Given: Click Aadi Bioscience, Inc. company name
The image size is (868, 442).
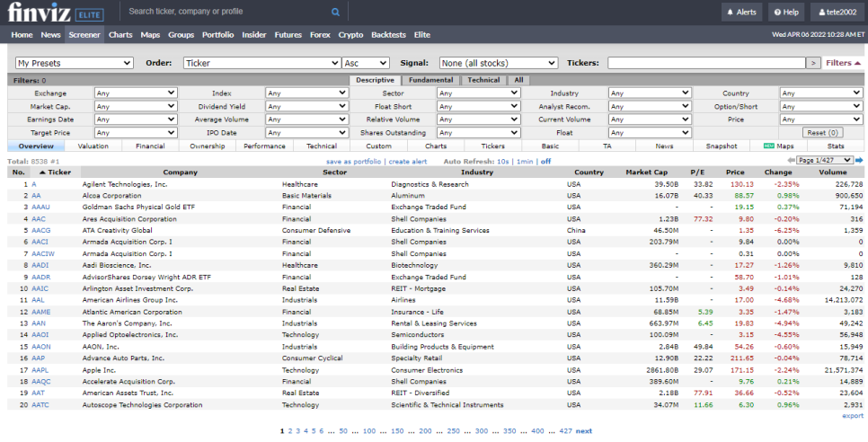Looking at the screenshot, I should pyautogui.click(x=116, y=265).
